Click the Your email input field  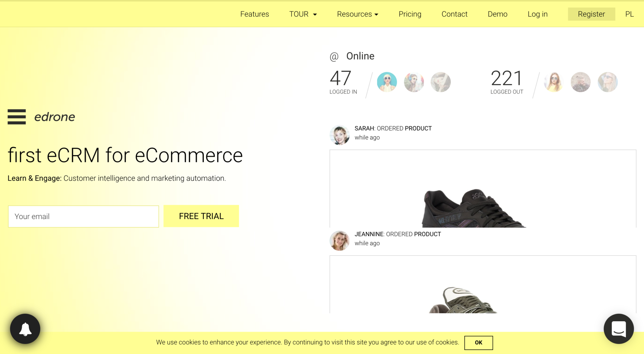pos(83,216)
